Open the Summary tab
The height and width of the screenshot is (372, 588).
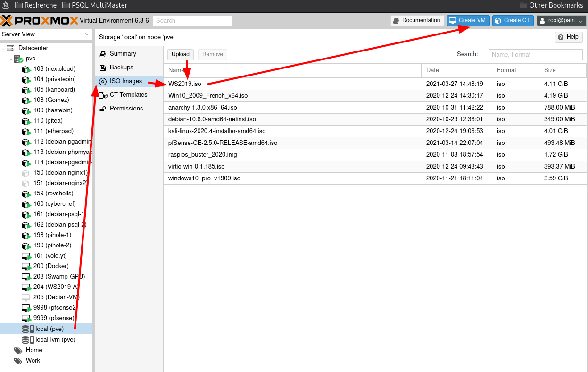pyautogui.click(x=129, y=54)
